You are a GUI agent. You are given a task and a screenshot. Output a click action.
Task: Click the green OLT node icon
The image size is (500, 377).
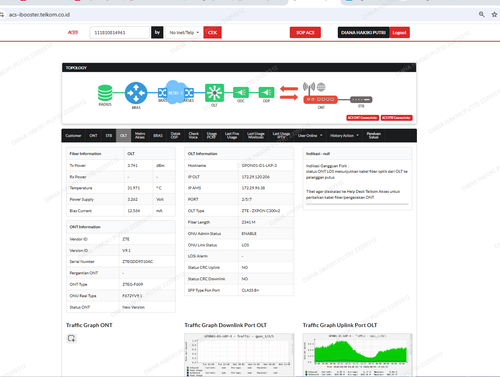click(x=214, y=93)
